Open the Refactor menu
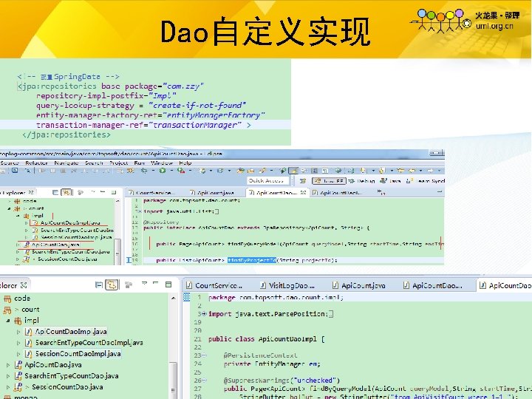Screen dimensions: 532x399 click(36, 163)
